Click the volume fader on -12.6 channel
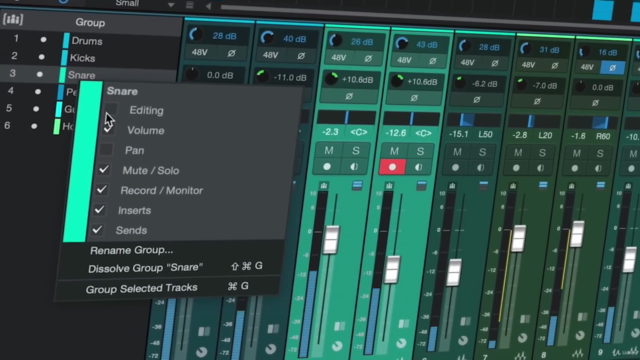Screen dimensions: 640x360 pyautogui.click(x=392, y=269)
